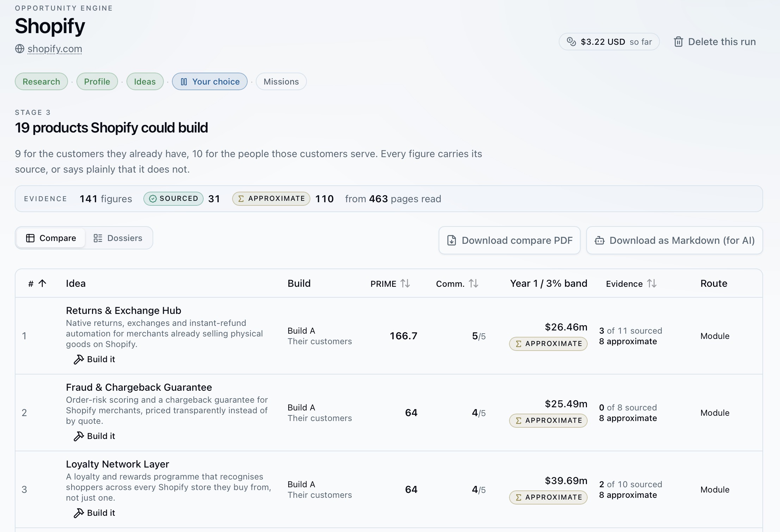780x532 pixels.
Task: Delete this run
Action: tap(715, 42)
